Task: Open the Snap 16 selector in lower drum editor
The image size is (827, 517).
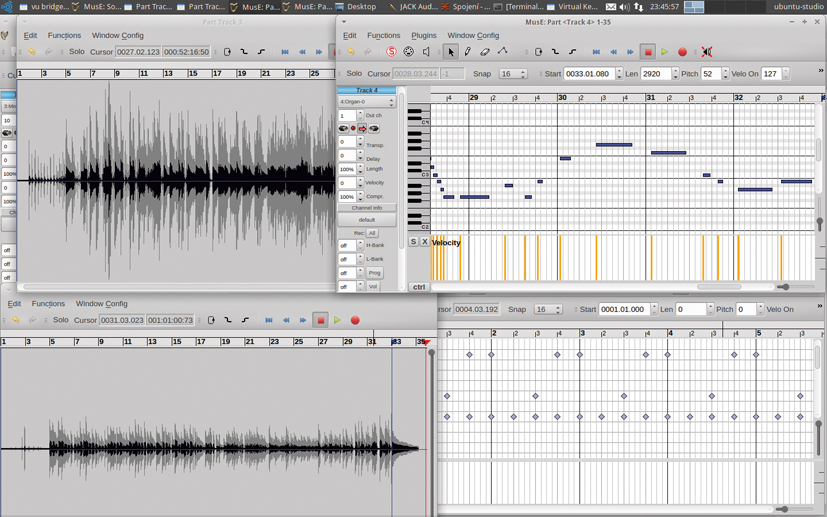Action: (x=548, y=310)
